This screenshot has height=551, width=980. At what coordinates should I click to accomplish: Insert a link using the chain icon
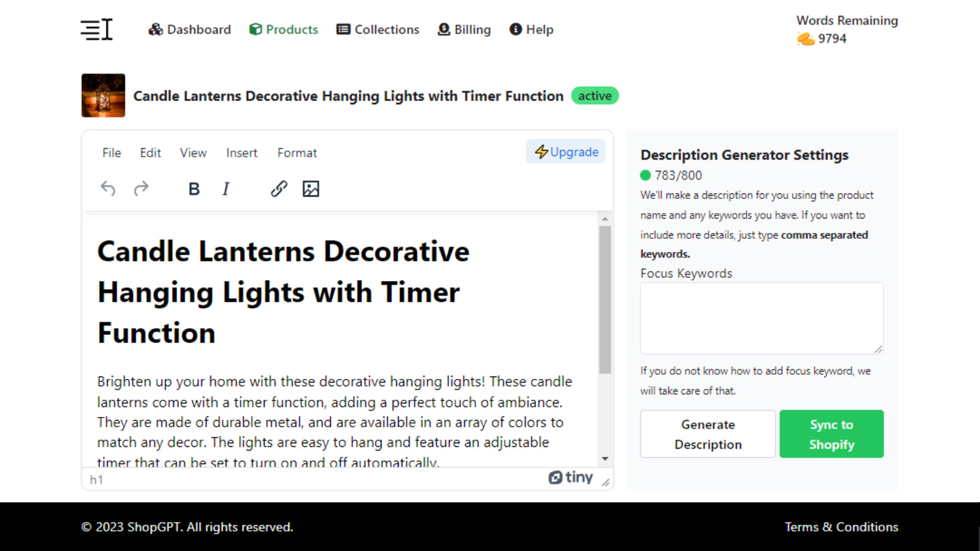279,189
